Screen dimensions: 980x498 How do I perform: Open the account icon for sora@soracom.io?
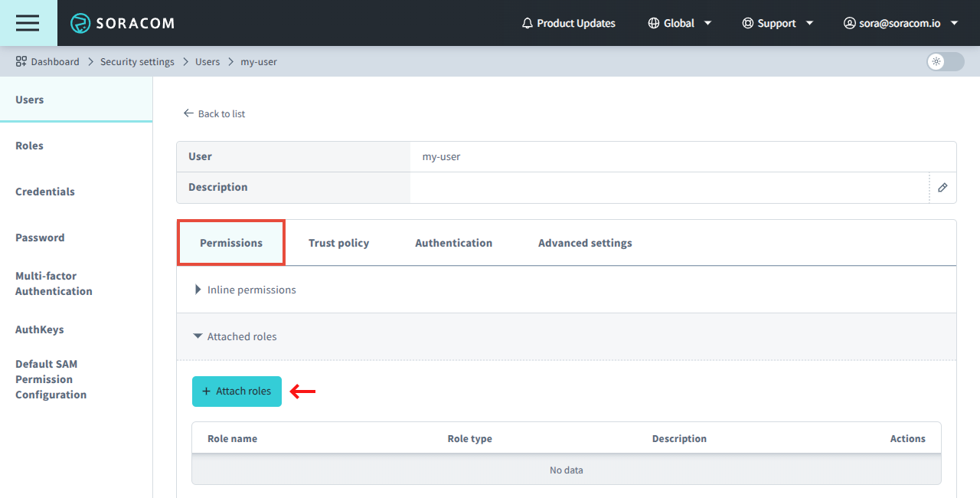coord(849,23)
